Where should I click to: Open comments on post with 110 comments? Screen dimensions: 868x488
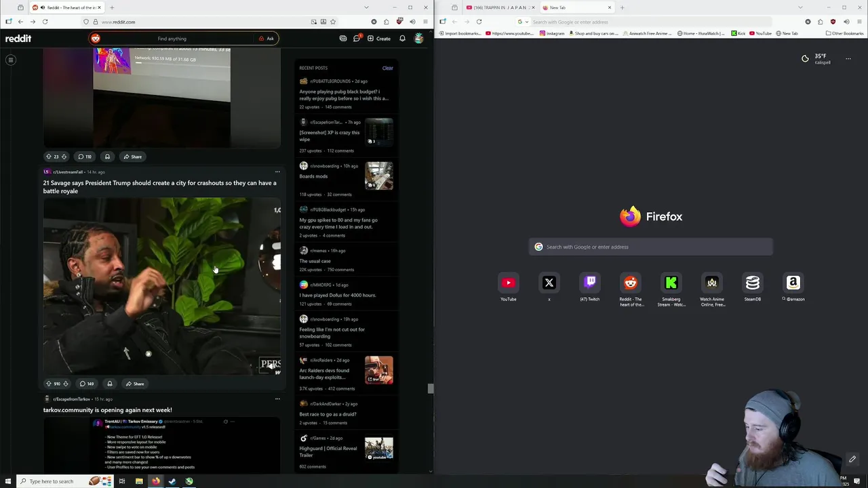(85, 157)
